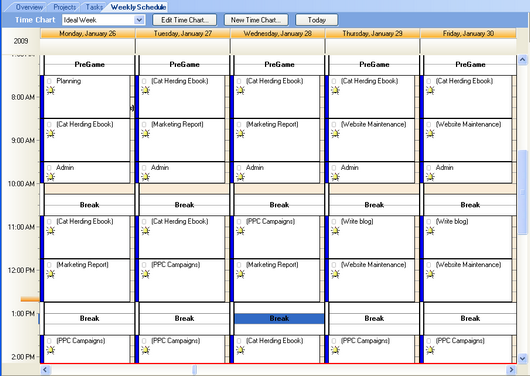The width and height of the screenshot is (530, 376).
Task: Check the Planning task checkbox on Monday
Action: tap(49, 81)
